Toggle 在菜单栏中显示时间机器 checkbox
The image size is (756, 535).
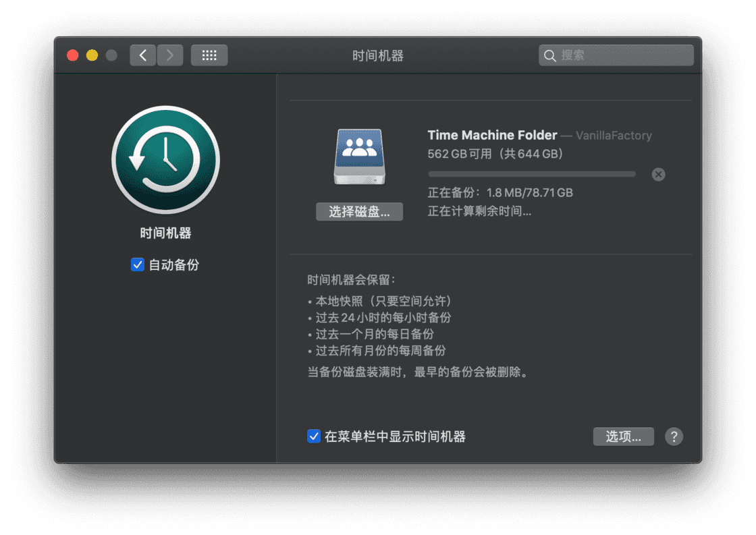click(314, 437)
